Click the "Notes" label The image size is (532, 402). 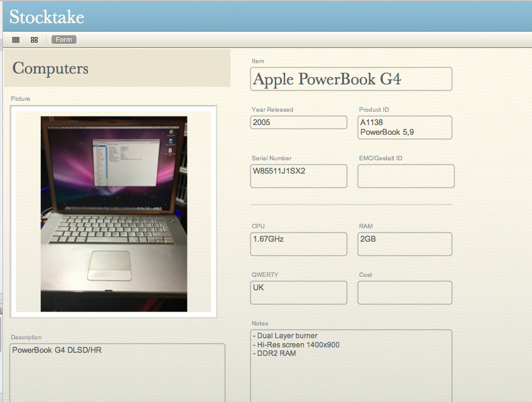(x=260, y=323)
